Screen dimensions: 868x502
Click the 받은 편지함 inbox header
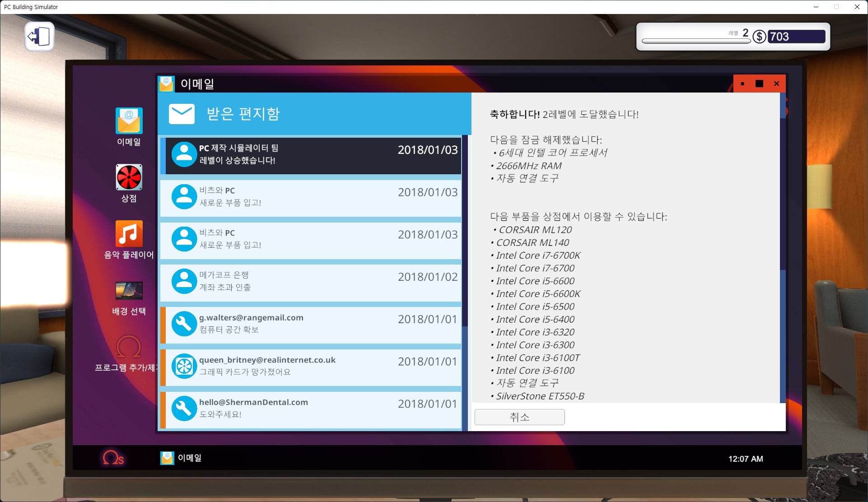tap(314, 114)
